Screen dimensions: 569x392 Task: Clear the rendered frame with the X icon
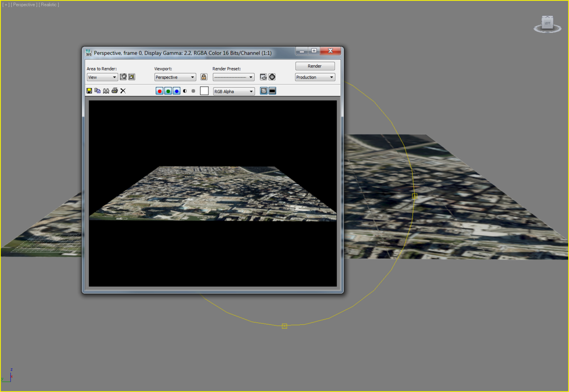click(x=123, y=91)
